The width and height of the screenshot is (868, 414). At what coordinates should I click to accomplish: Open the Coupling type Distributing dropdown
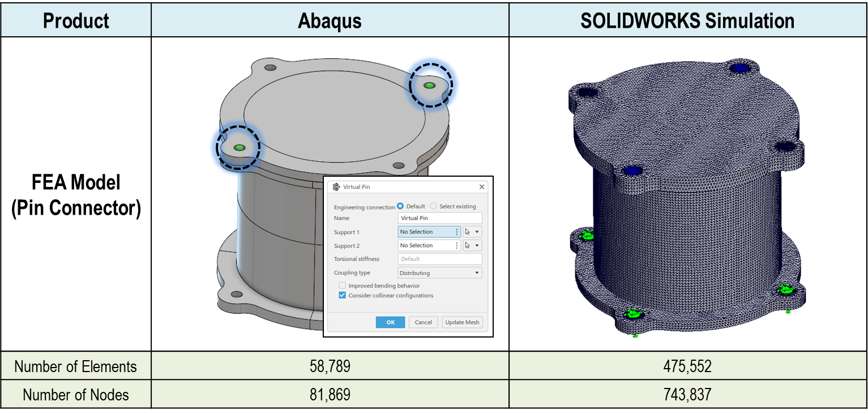(440, 273)
